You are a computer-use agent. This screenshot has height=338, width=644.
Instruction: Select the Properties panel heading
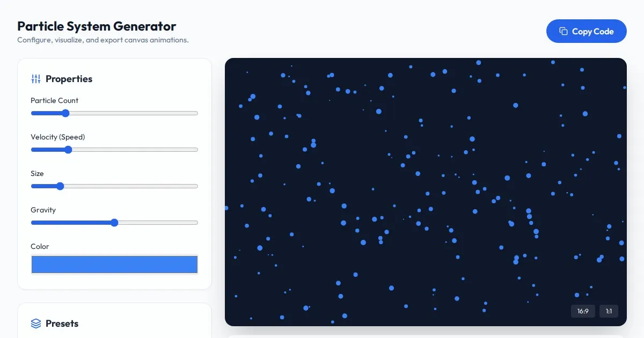69,79
